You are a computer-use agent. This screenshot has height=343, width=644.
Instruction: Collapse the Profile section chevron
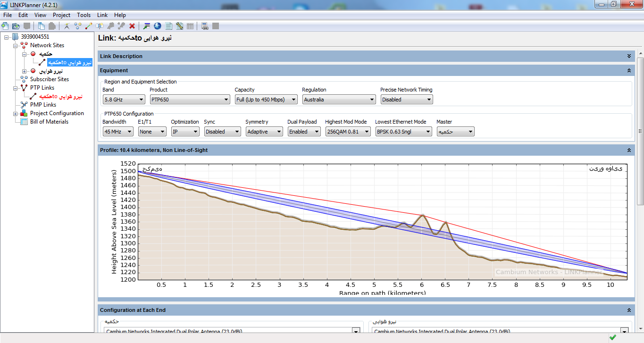[x=629, y=150]
